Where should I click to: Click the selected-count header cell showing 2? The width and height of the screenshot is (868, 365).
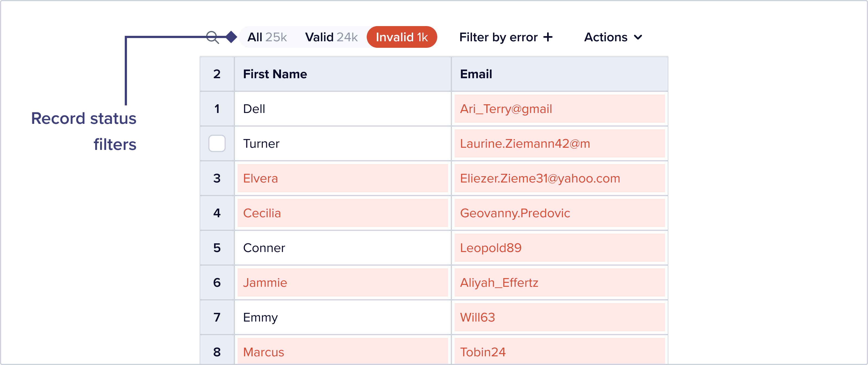[217, 74]
